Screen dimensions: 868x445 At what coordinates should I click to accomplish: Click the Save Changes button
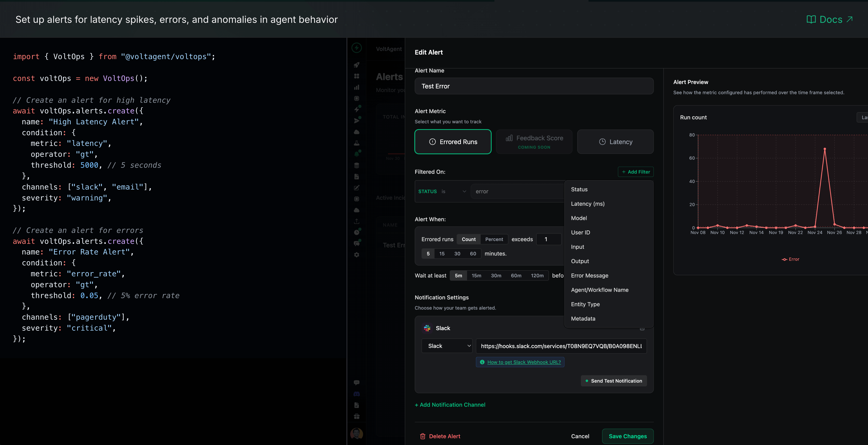point(628,436)
